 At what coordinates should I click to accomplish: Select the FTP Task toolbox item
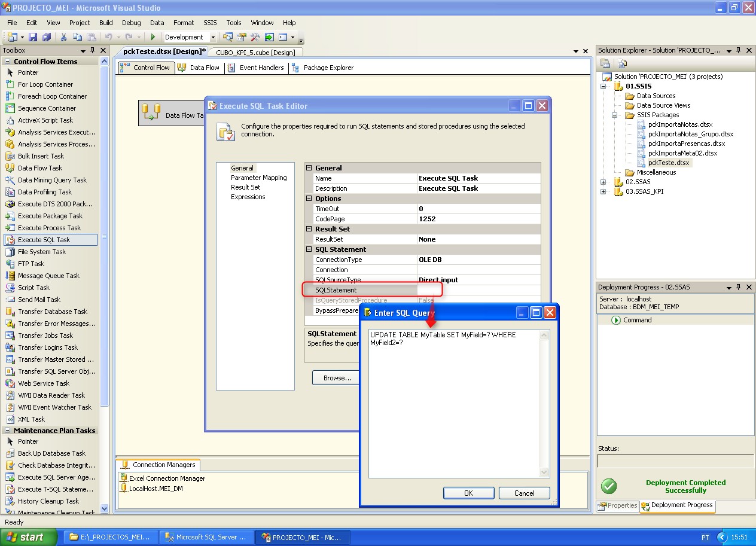(x=50, y=264)
